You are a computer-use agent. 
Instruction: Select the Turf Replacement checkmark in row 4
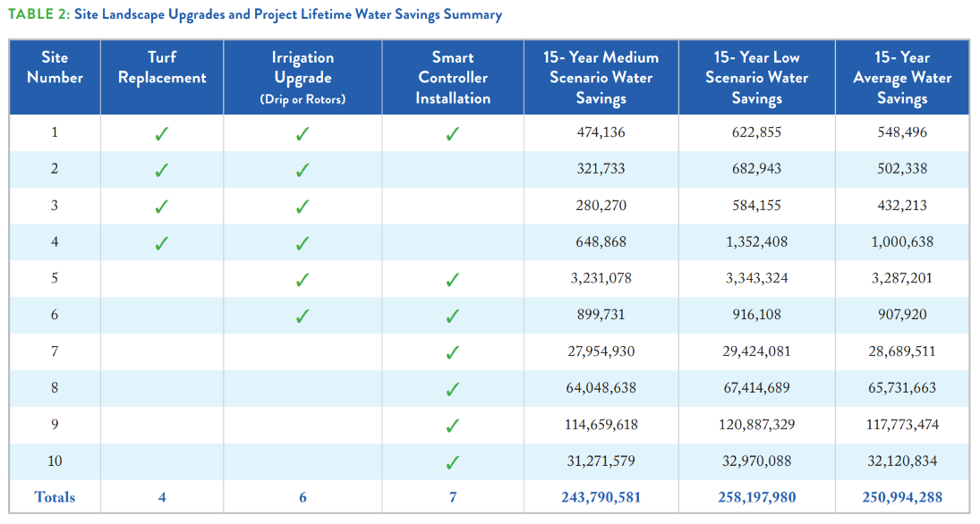[x=161, y=243]
